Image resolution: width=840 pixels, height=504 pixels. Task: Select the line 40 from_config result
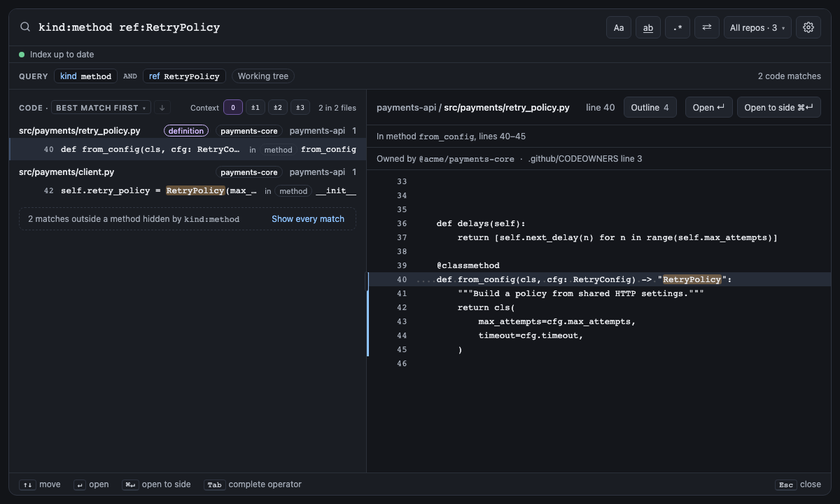188,149
